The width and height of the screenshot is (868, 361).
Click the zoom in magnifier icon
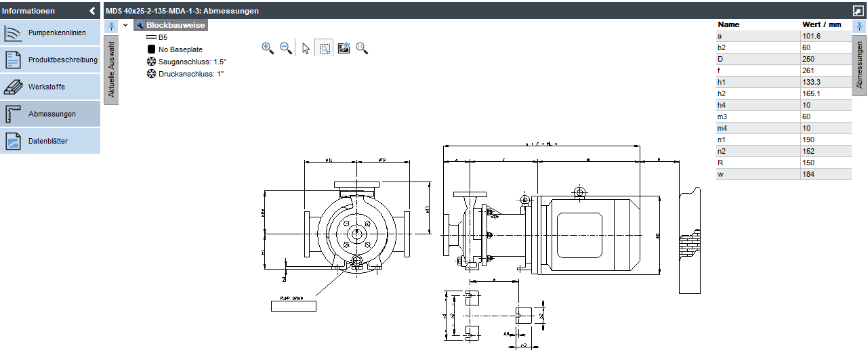[x=267, y=48]
